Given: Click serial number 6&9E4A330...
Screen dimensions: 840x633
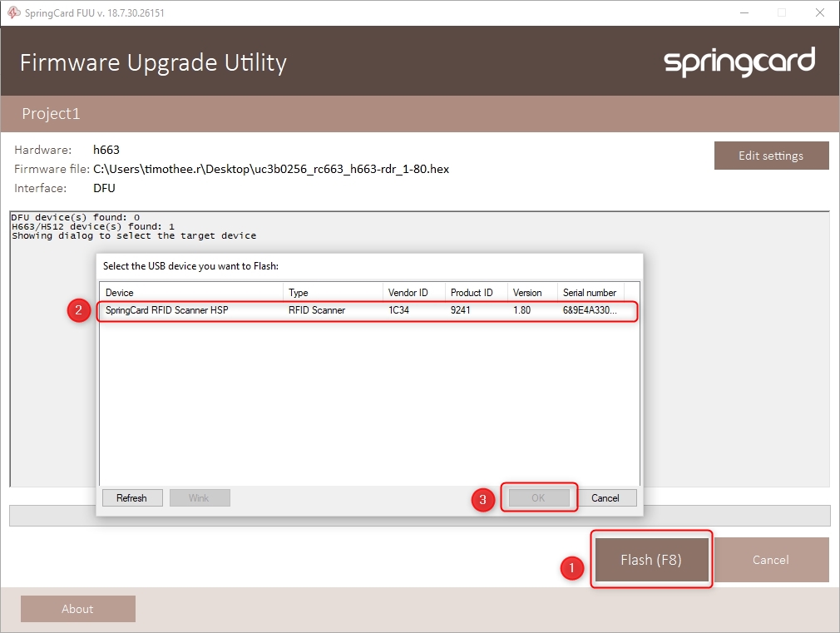Looking at the screenshot, I should tap(590, 310).
